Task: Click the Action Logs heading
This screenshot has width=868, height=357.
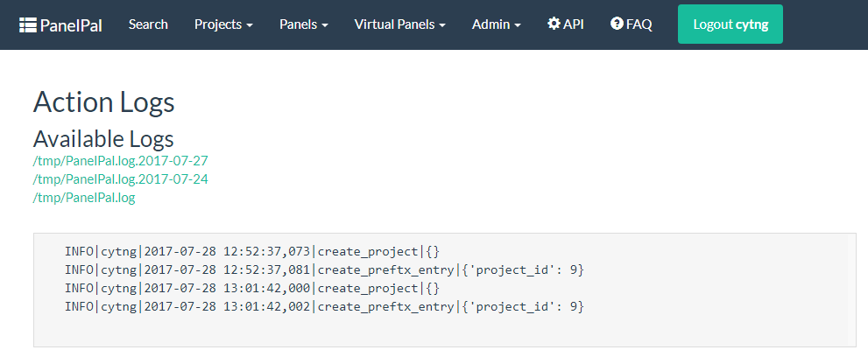Action: click(104, 102)
